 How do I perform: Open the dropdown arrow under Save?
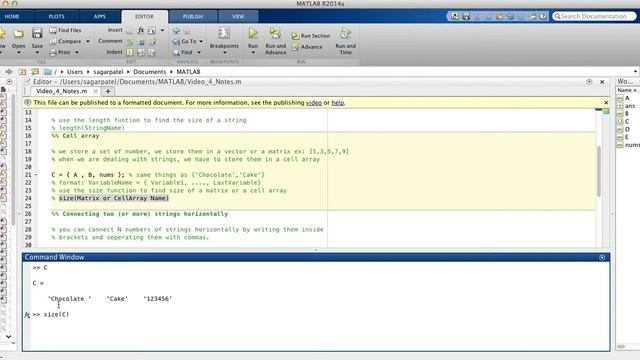coord(37,53)
